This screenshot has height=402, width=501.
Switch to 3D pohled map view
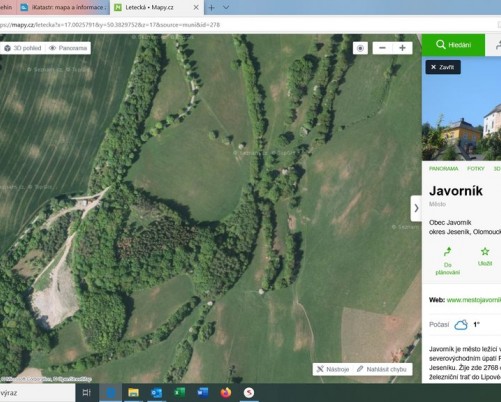23,48
